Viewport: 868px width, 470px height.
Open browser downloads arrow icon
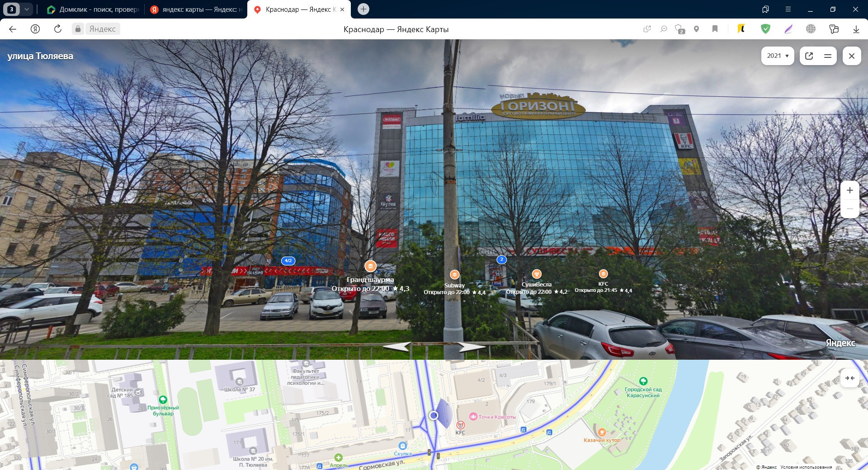[x=856, y=29]
